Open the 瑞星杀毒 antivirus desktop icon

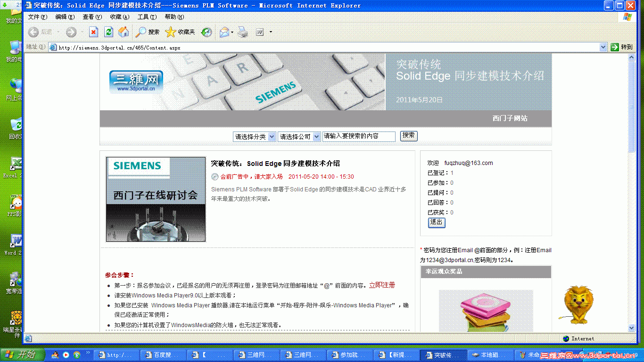click(14, 324)
